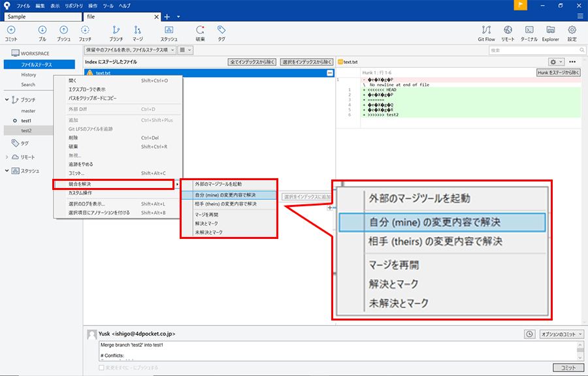
Task: Open Search in the sidebar
Action: click(x=28, y=85)
